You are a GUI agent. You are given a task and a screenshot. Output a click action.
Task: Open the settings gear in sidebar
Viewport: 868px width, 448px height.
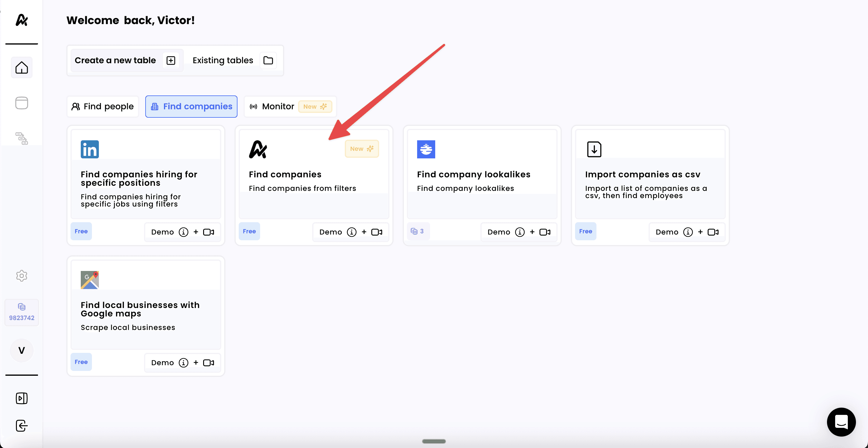22,276
